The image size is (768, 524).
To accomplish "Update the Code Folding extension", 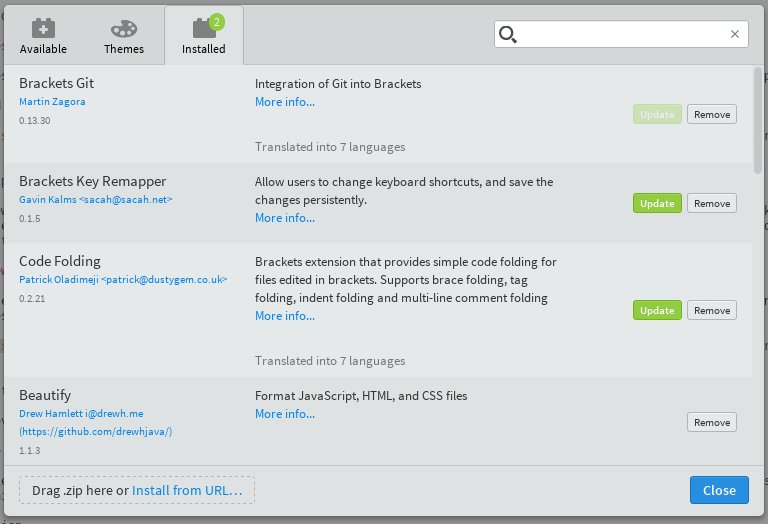I will coord(657,310).
